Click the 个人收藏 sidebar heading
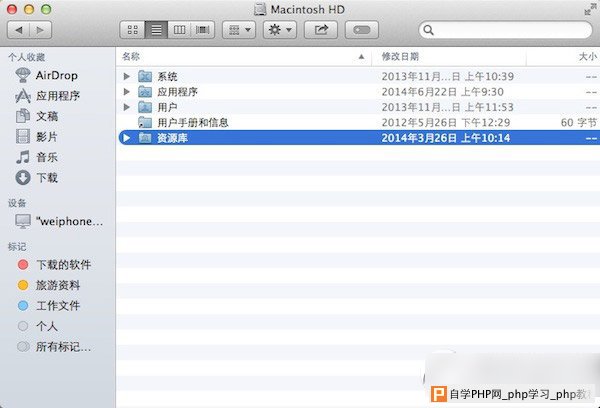 (x=27, y=57)
